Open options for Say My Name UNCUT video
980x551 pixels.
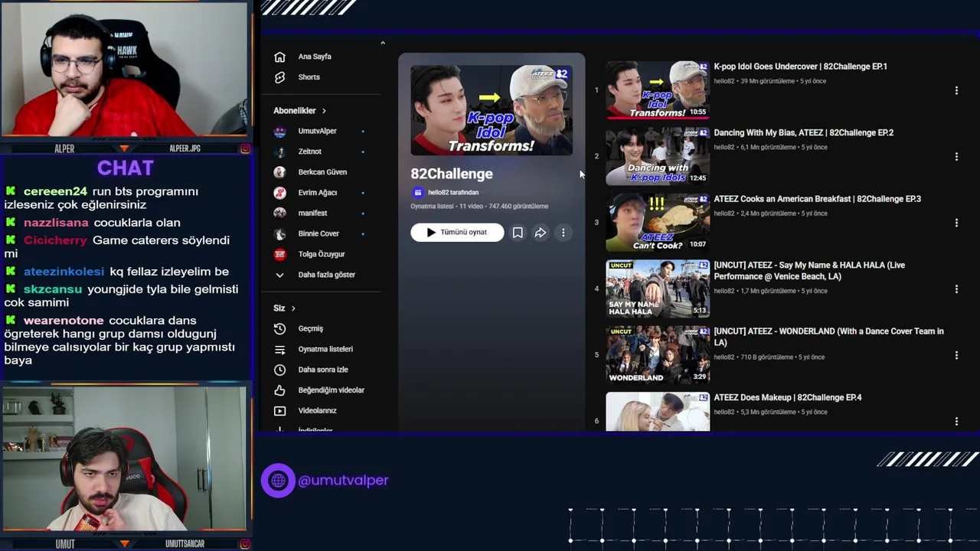(x=956, y=289)
